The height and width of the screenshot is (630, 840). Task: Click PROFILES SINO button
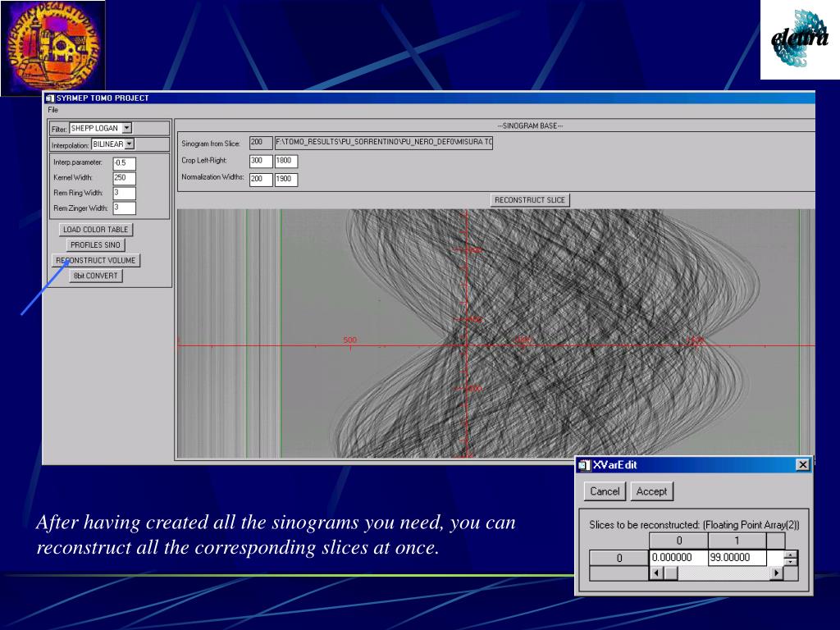point(95,244)
